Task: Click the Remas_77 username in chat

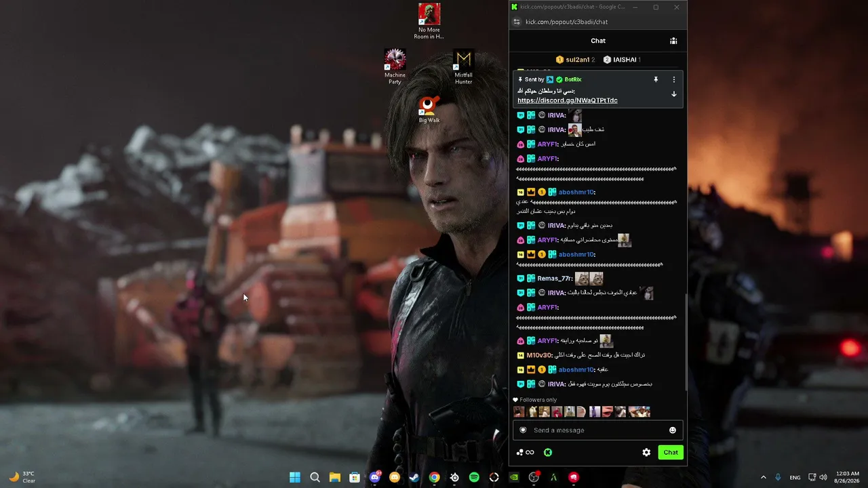Action: (555, 279)
